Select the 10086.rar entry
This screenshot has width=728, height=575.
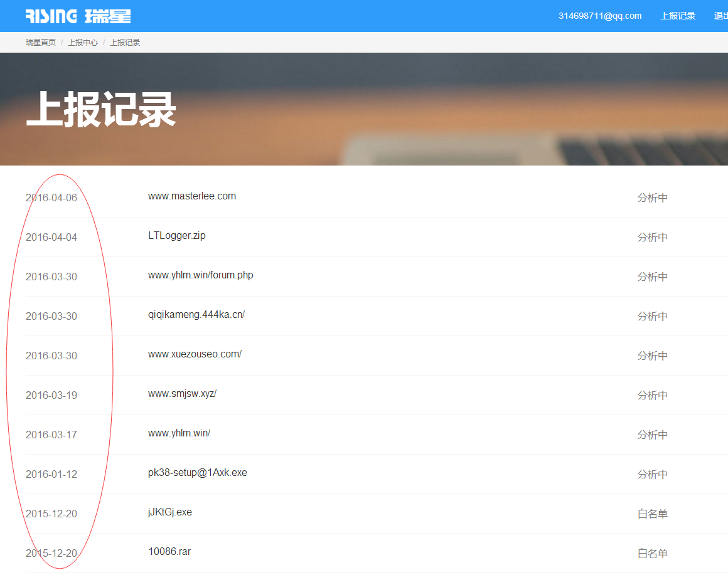pos(169,551)
